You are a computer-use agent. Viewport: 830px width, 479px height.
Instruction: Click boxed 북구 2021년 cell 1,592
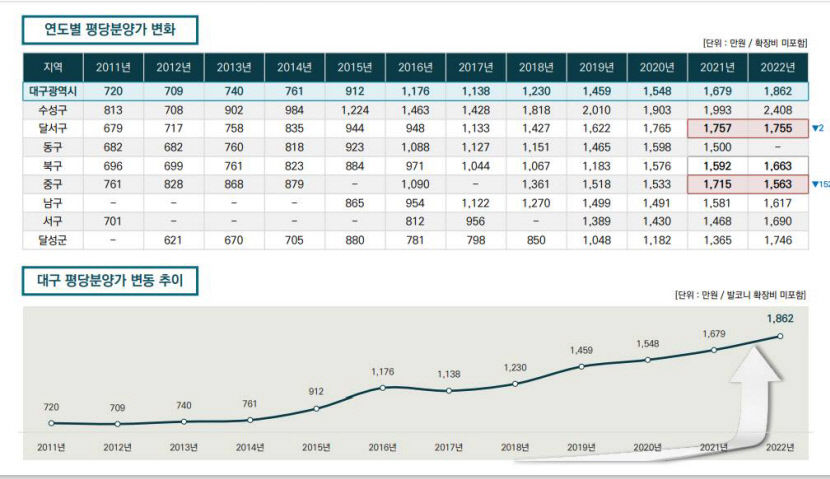click(x=718, y=166)
